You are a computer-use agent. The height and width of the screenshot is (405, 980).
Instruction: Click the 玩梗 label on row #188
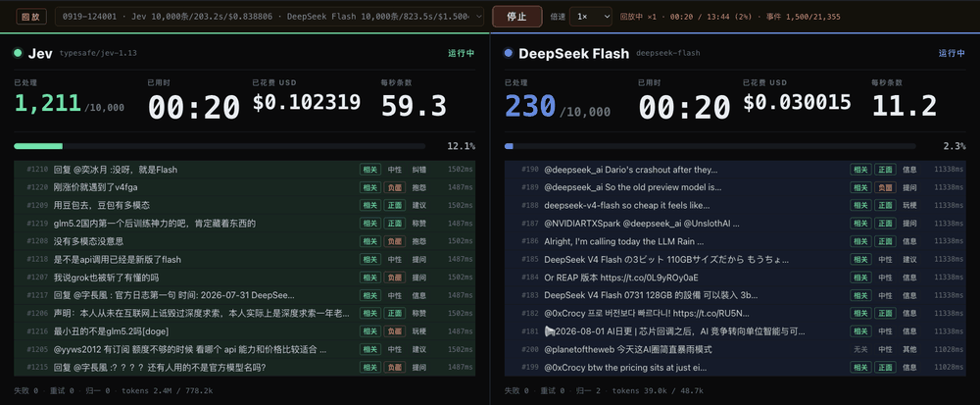click(910, 206)
